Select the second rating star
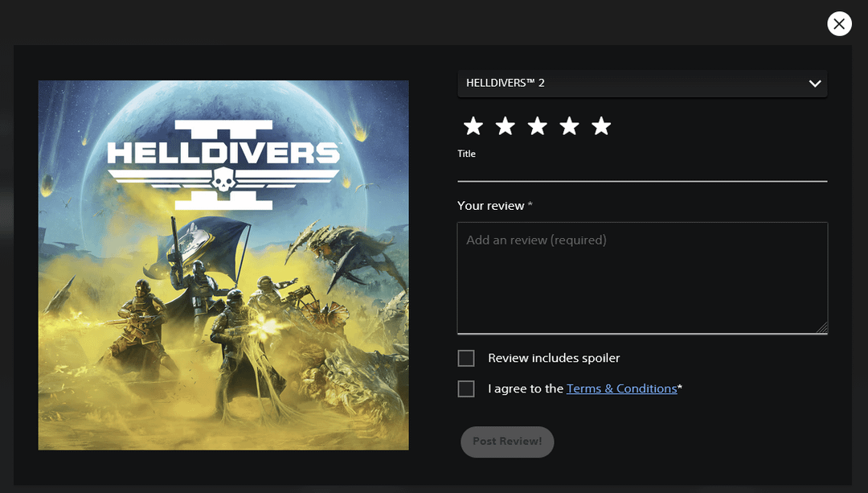 [506, 126]
